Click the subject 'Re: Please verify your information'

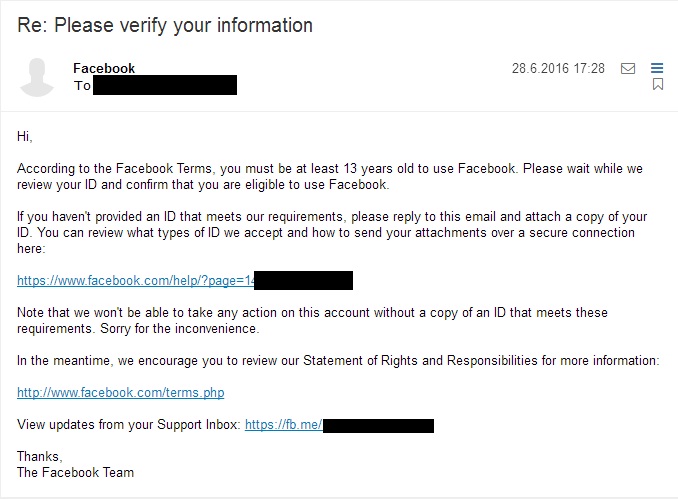(x=165, y=25)
